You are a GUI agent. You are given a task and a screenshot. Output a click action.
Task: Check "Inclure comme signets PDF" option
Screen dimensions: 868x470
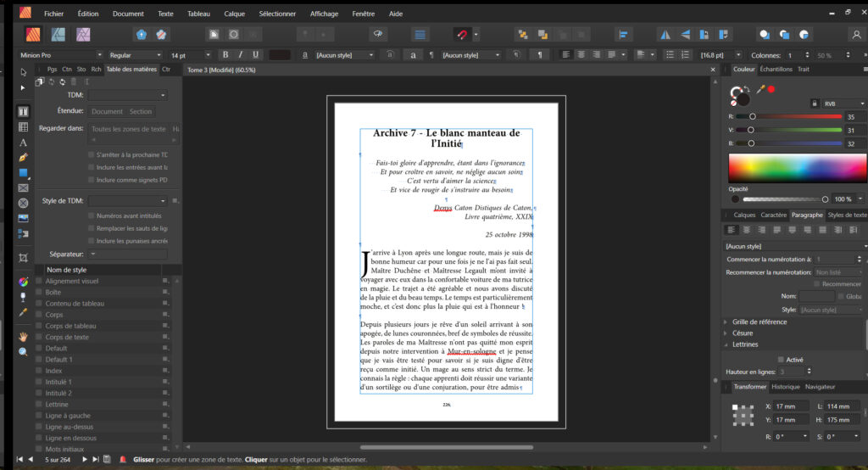point(91,180)
